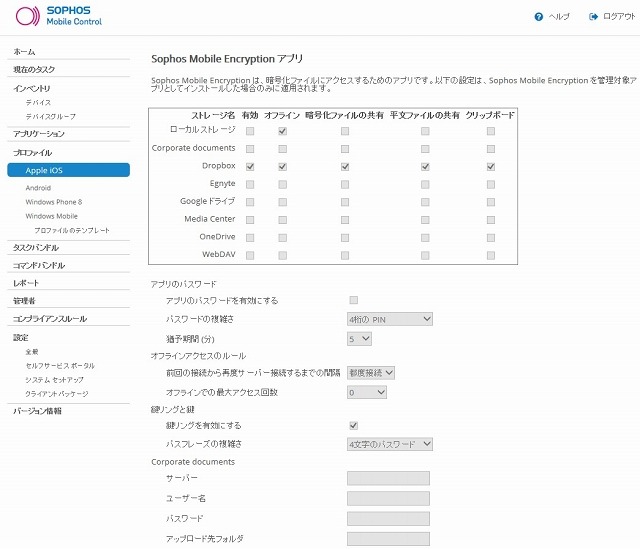Image resolution: width=640 pixels, height=549 pixels.
Task: Select Windows Phone 8 profile entry
Action: 54,202
